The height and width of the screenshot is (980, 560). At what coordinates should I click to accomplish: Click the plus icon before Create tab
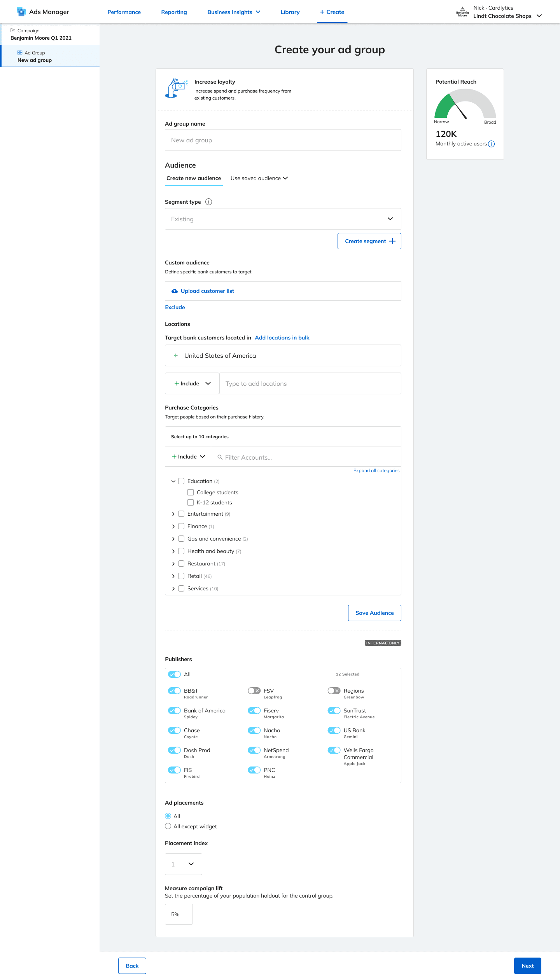(x=322, y=12)
